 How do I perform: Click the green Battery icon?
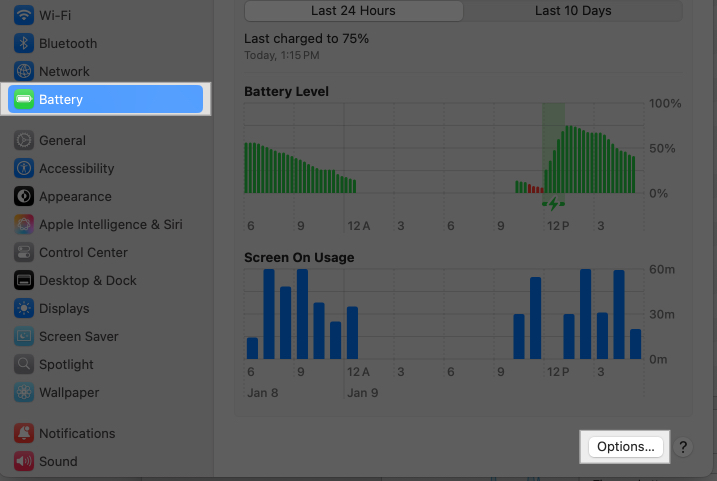(24, 99)
